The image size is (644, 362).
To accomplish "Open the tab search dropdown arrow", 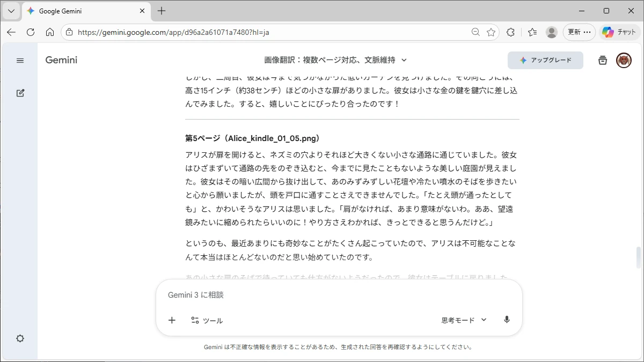I will [11, 11].
